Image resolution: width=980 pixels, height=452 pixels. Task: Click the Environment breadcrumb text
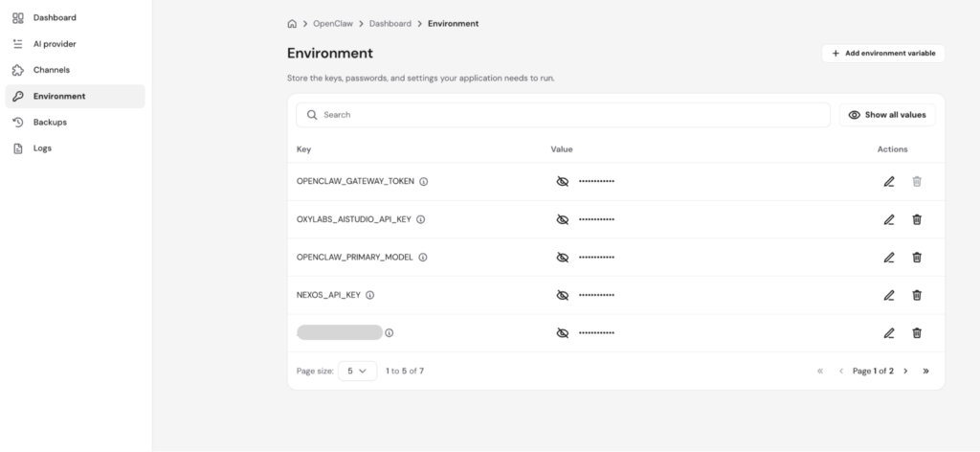(x=453, y=24)
